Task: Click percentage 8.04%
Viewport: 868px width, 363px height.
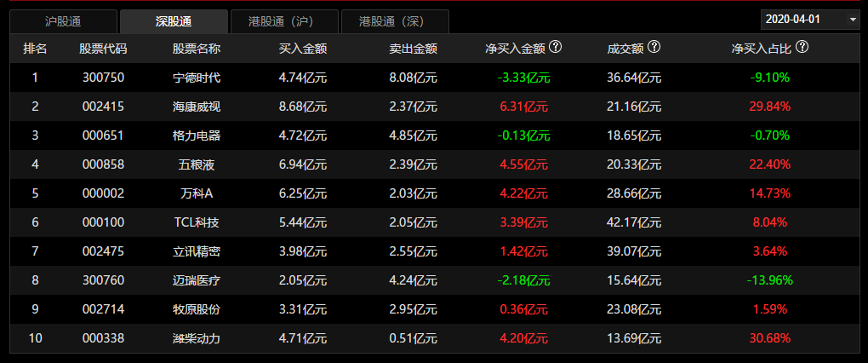Action: click(770, 222)
